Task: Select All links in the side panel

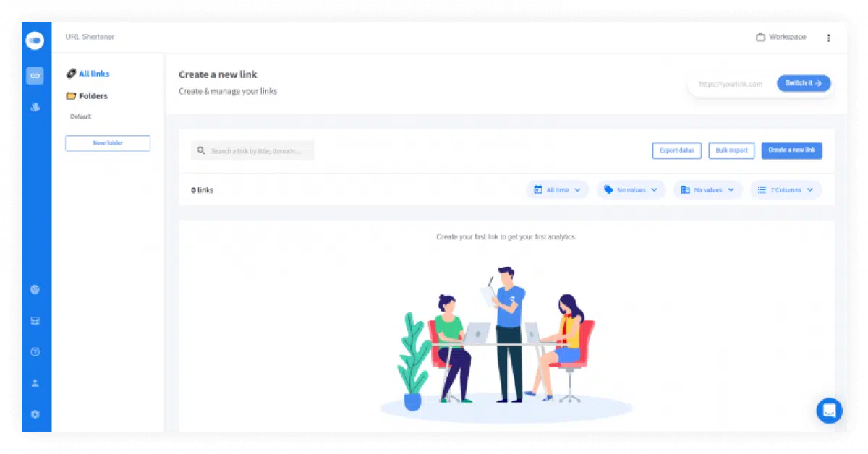Action: click(x=88, y=74)
